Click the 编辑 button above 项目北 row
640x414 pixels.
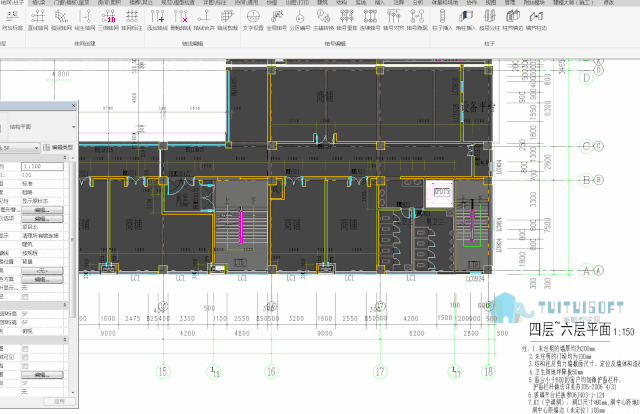[x=42, y=218]
